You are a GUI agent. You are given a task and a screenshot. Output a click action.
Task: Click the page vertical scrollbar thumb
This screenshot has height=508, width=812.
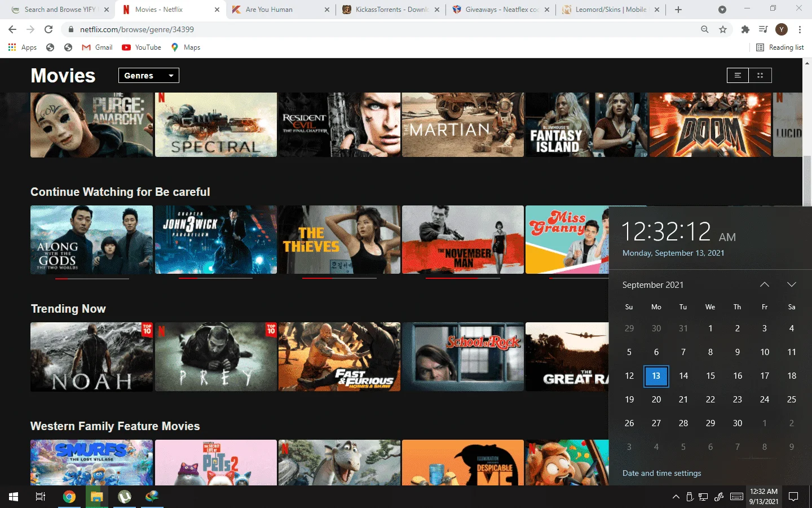[807, 181]
